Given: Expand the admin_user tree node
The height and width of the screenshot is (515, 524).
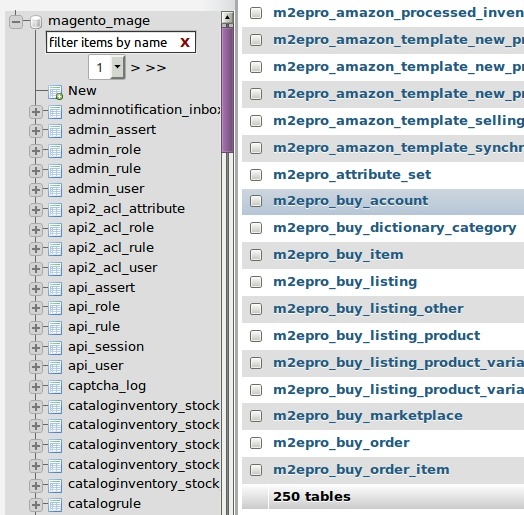Looking at the screenshot, I should [36, 190].
